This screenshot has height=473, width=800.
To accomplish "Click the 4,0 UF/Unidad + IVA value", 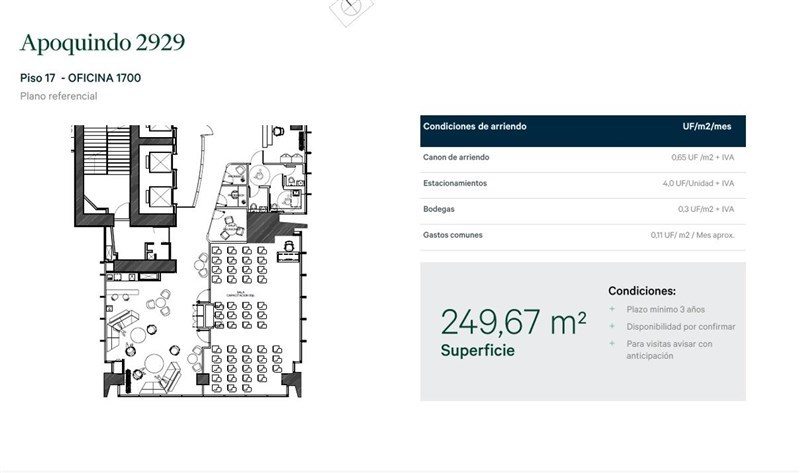I will click(698, 184).
